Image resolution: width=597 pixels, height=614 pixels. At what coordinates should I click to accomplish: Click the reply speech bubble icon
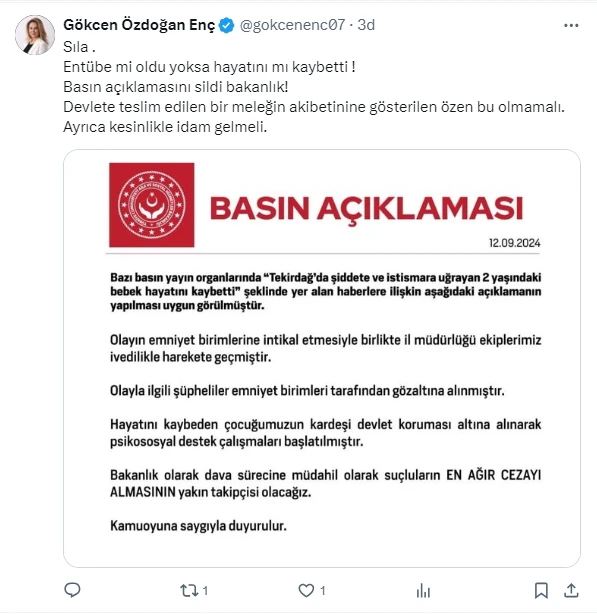[x=72, y=590]
